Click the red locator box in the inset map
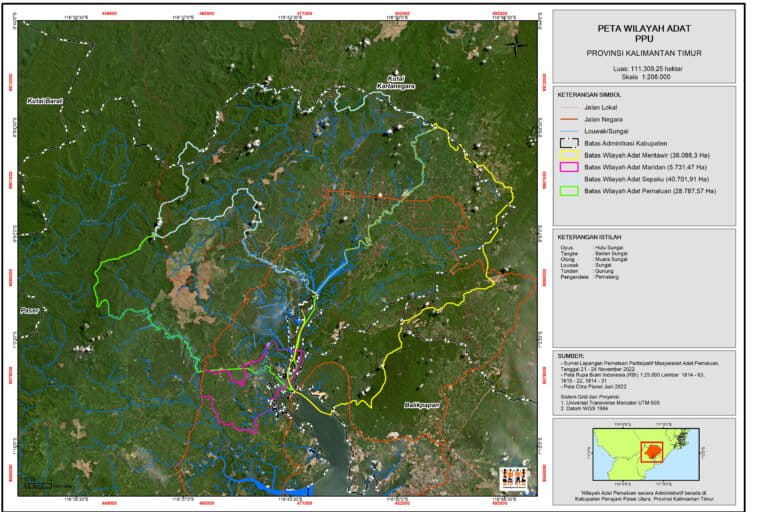 click(x=652, y=451)
